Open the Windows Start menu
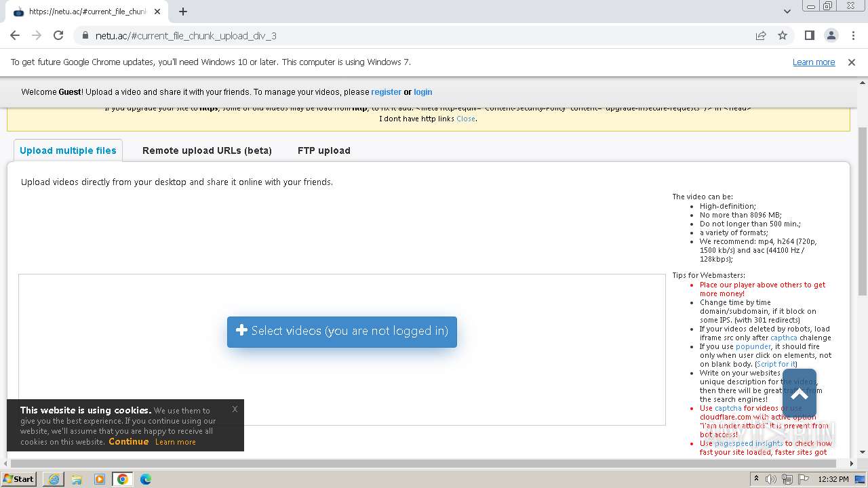This screenshot has width=868, height=488. click(x=19, y=479)
